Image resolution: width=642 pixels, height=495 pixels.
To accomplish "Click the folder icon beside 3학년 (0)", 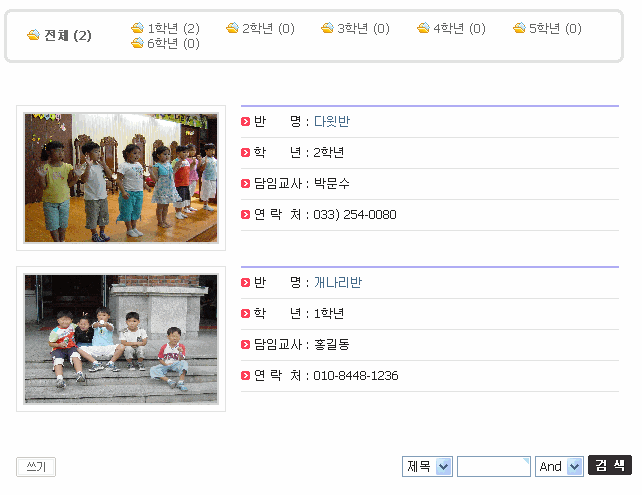I will pyautogui.click(x=328, y=28).
